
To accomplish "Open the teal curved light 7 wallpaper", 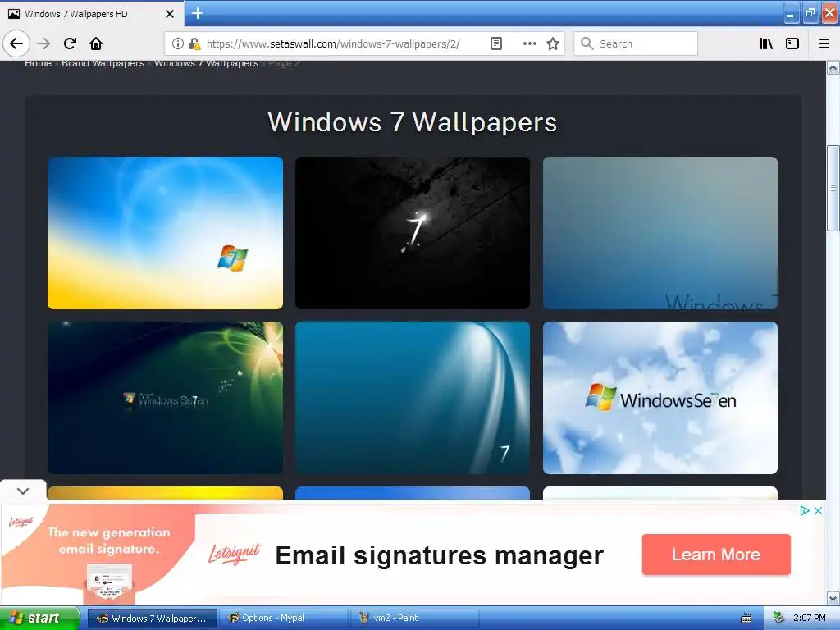I will (x=413, y=398).
